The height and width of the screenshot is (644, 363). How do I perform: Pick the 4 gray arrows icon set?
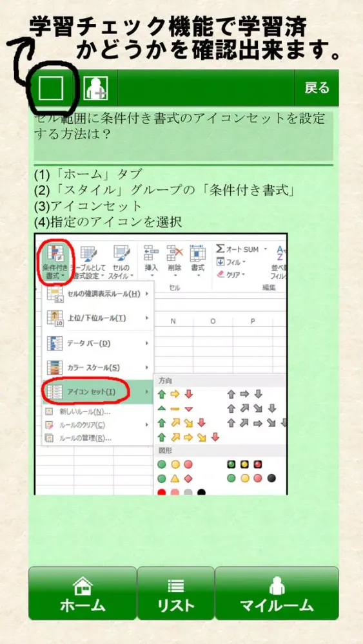pos(251,409)
